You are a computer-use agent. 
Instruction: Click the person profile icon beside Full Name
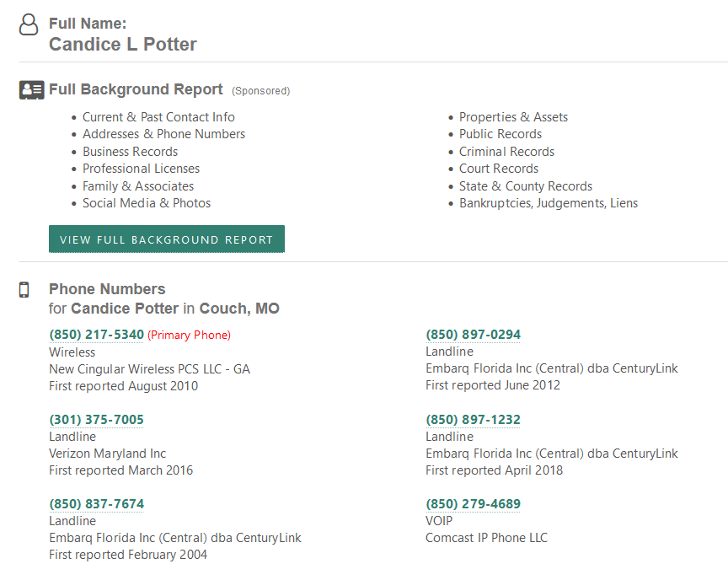(29, 24)
